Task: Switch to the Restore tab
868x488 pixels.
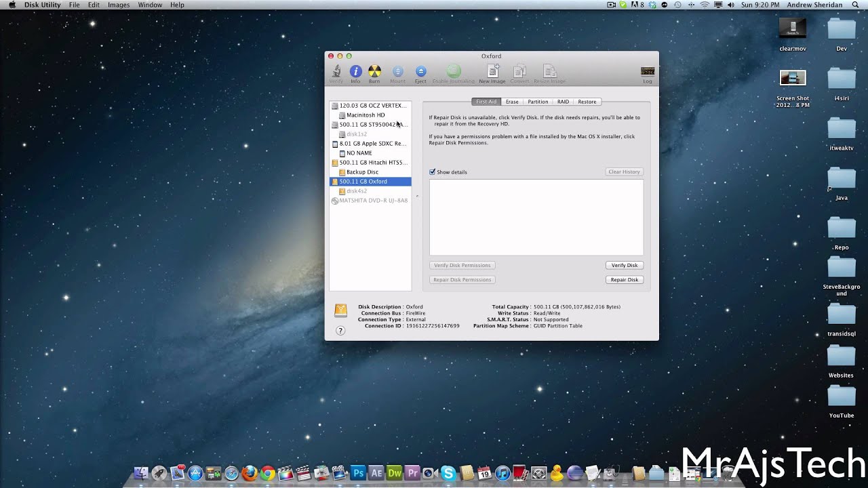Action: (587, 102)
